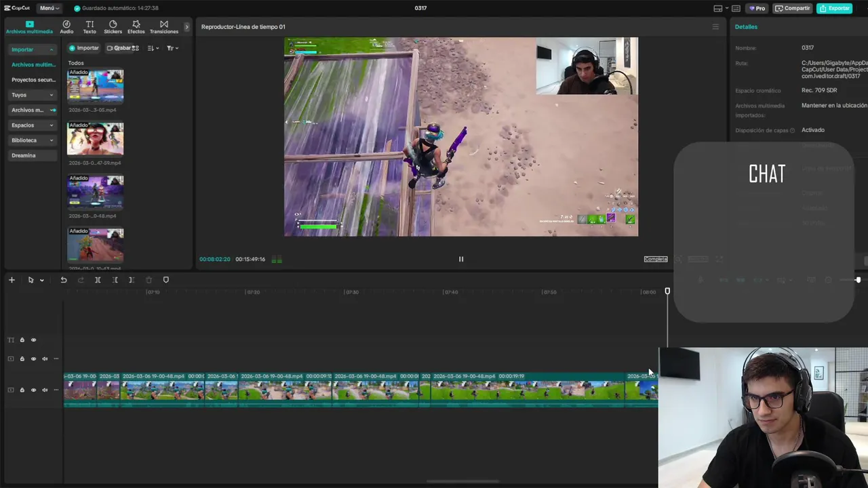Screen dimensions: 868x488
Task: Open the selection tool dropdown arrow
Action: [41, 280]
